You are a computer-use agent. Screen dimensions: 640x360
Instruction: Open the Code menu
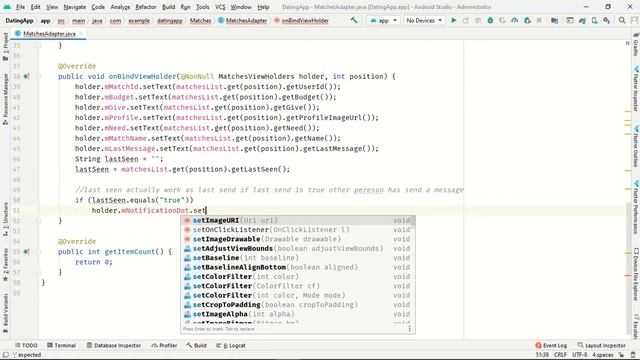point(98,7)
